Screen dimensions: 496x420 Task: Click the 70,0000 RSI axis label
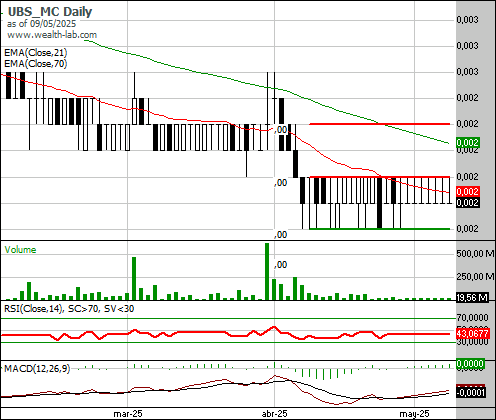click(472, 318)
